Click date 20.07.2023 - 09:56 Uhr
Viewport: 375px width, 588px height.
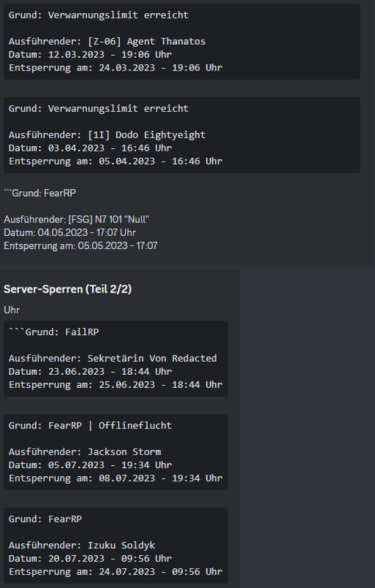point(90,559)
